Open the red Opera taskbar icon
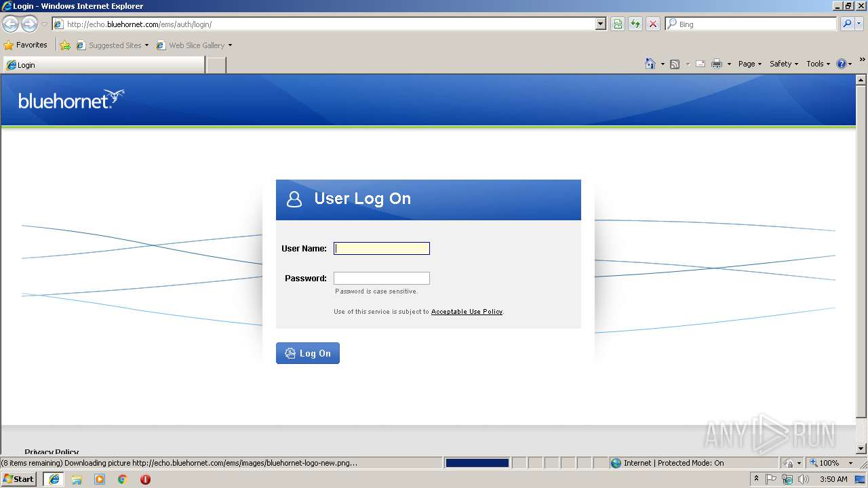The width and height of the screenshot is (868, 488). pos(145,479)
